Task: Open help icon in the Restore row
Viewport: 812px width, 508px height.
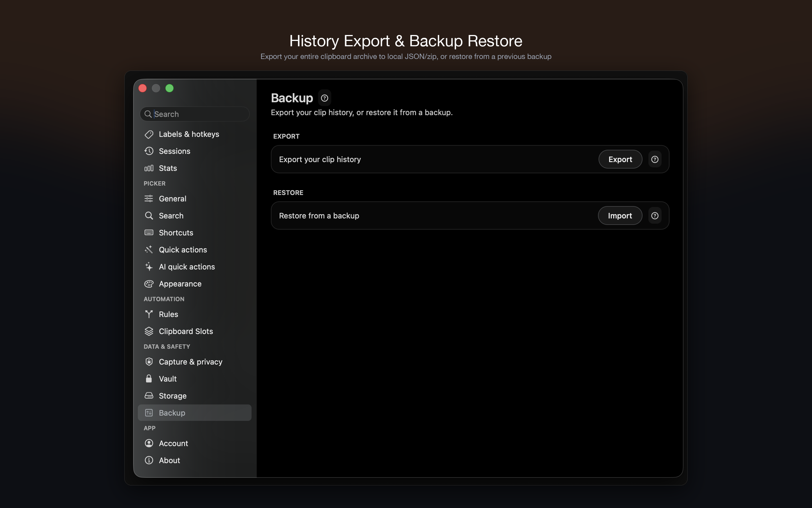Action: pyautogui.click(x=655, y=216)
